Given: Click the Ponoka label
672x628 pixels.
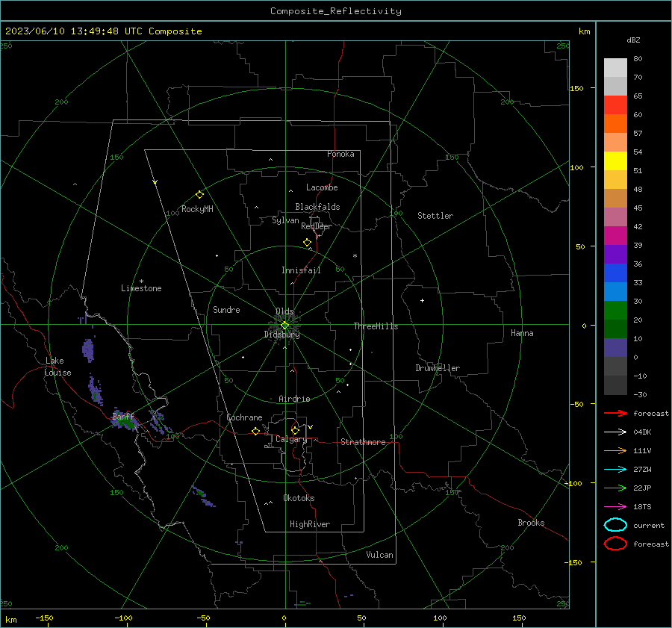Looking at the screenshot, I should [340, 154].
